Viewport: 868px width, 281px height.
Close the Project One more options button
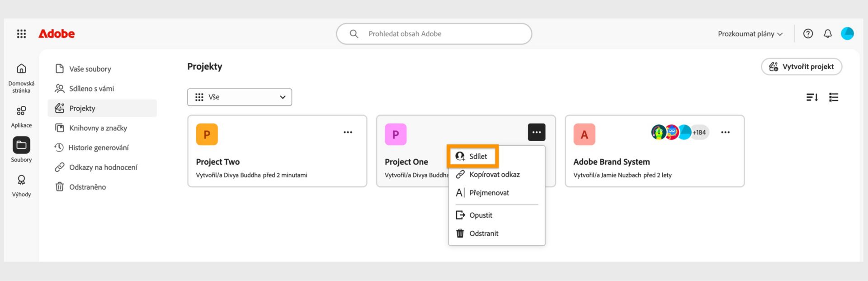tap(537, 132)
